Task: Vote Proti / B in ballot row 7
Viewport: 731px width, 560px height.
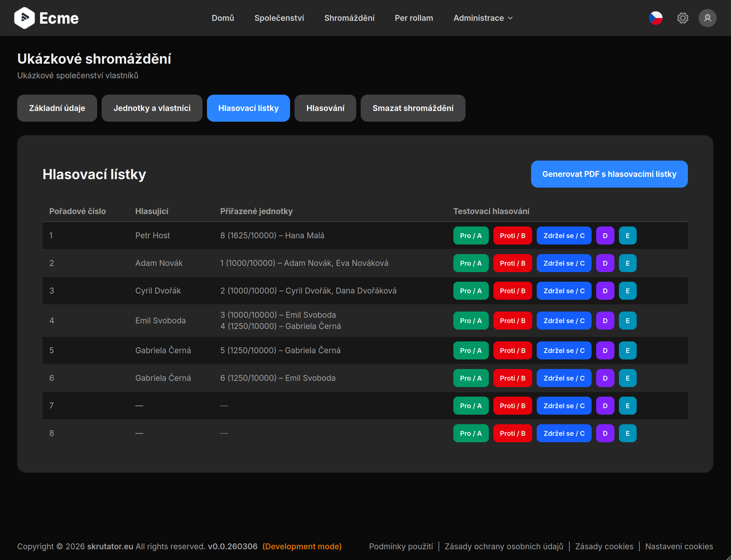Action: click(x=512, y=406)
